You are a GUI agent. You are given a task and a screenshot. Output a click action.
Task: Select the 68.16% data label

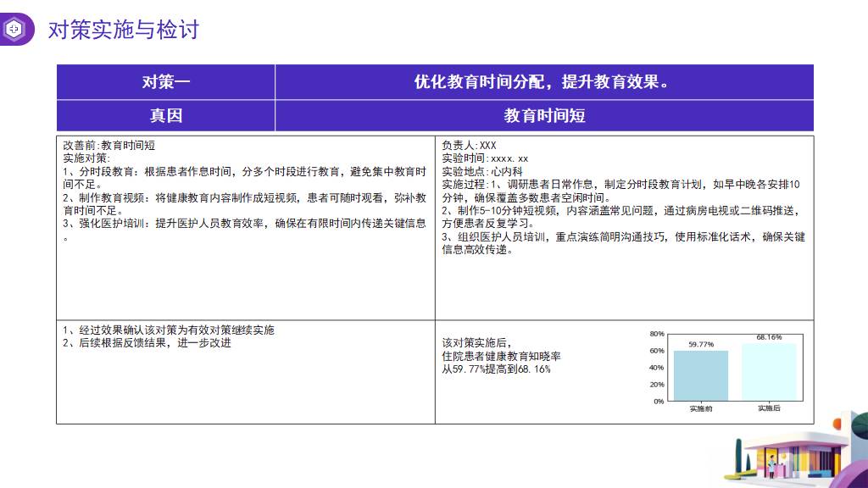(769, 337)
